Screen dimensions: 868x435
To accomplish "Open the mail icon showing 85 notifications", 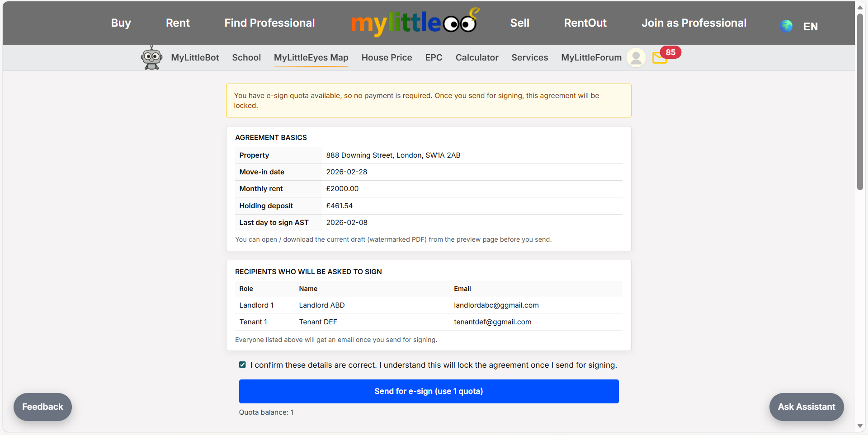I will click(x=660, y=59).
